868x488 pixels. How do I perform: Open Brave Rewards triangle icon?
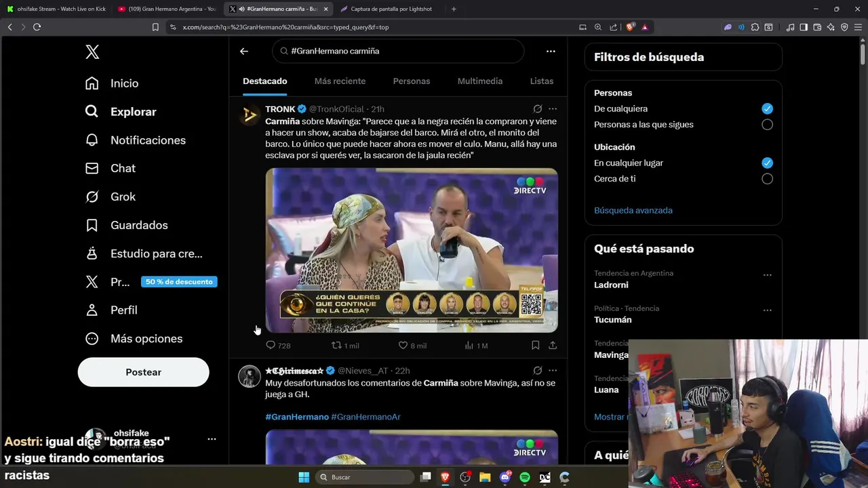[644, 27]
